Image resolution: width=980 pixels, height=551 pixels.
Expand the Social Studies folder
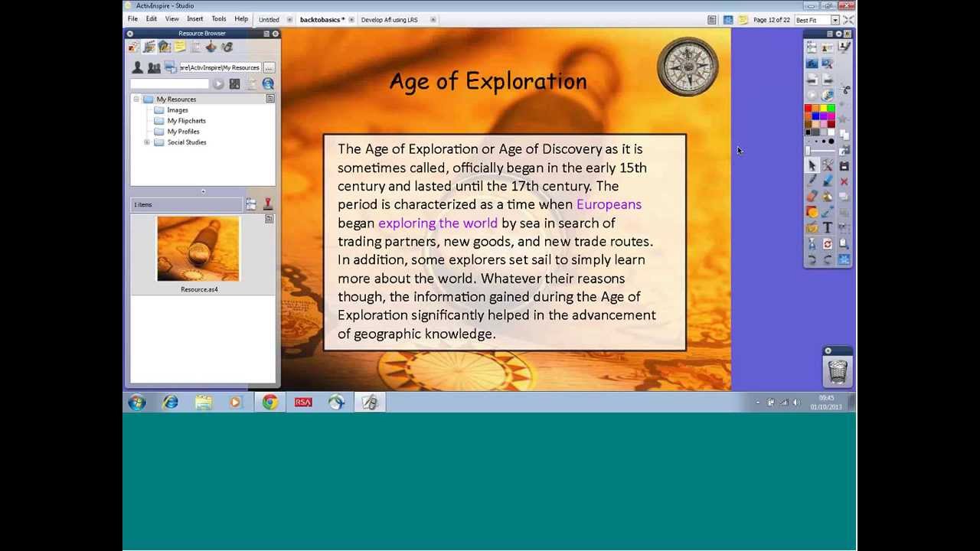point(147,142)
